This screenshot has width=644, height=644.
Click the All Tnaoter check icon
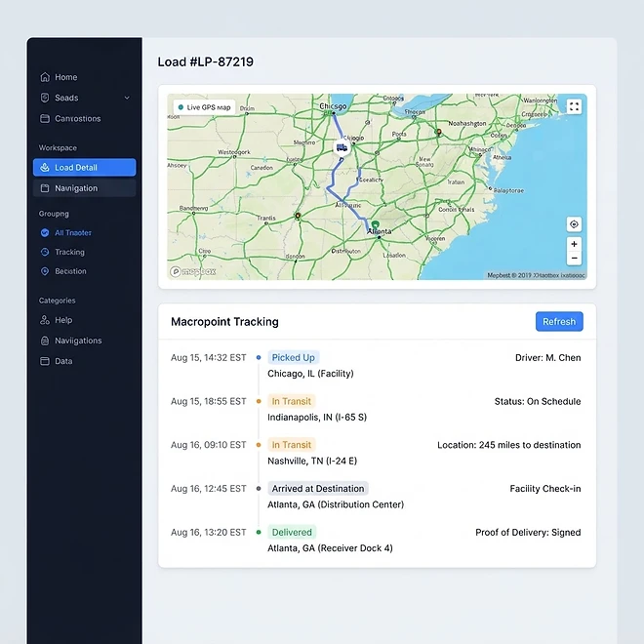tap(45, 233)
